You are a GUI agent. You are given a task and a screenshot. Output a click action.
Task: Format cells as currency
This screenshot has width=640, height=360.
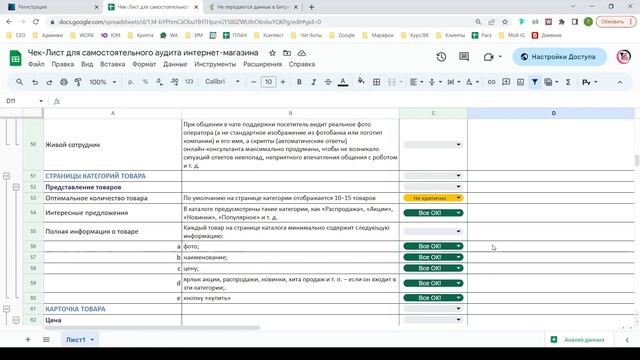click(x=131, y=82)
